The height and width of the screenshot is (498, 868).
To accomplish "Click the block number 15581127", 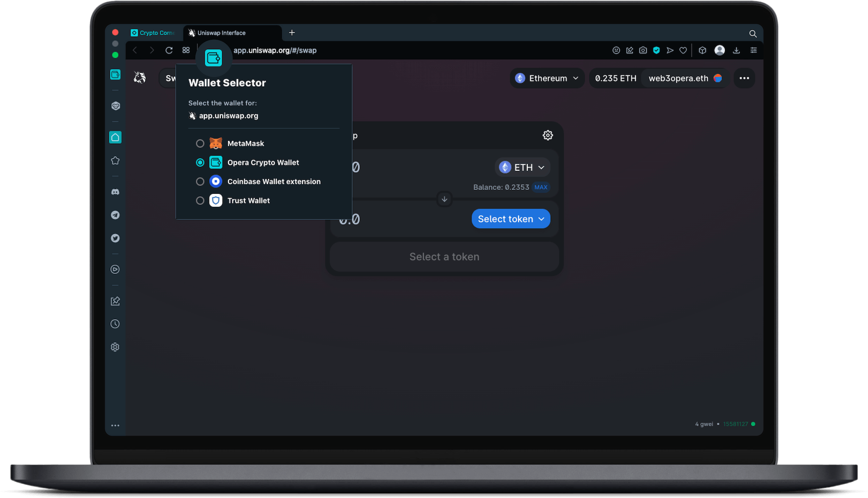I will point(735,424).
